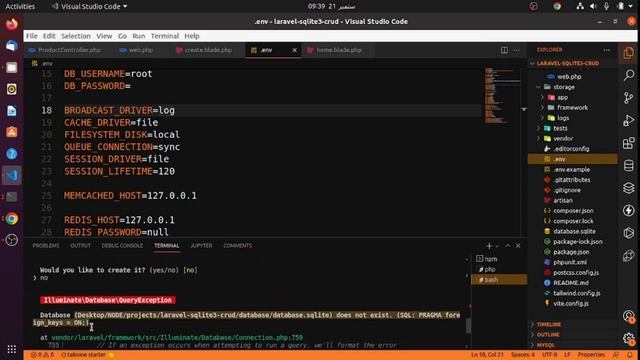Open notifications bell in status bar
This screenshot has width=640, height=360.
(629, 355)
